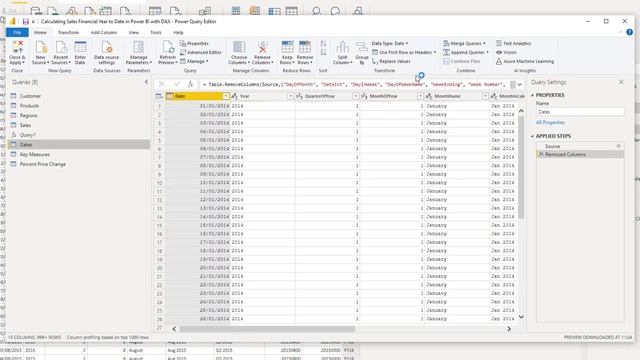This screenshot has width=640, height=360.
Task: Open the File tab
Action: click(17, 32)
